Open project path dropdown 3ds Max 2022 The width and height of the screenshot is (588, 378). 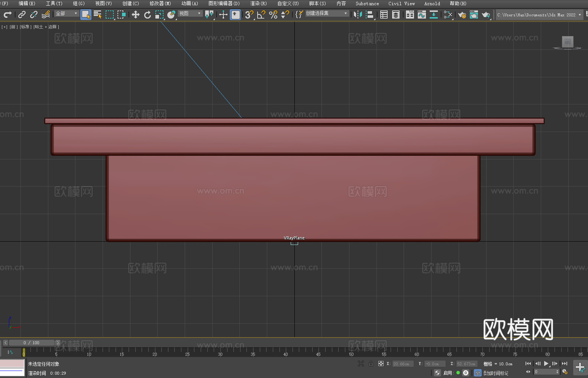point(539,15)
